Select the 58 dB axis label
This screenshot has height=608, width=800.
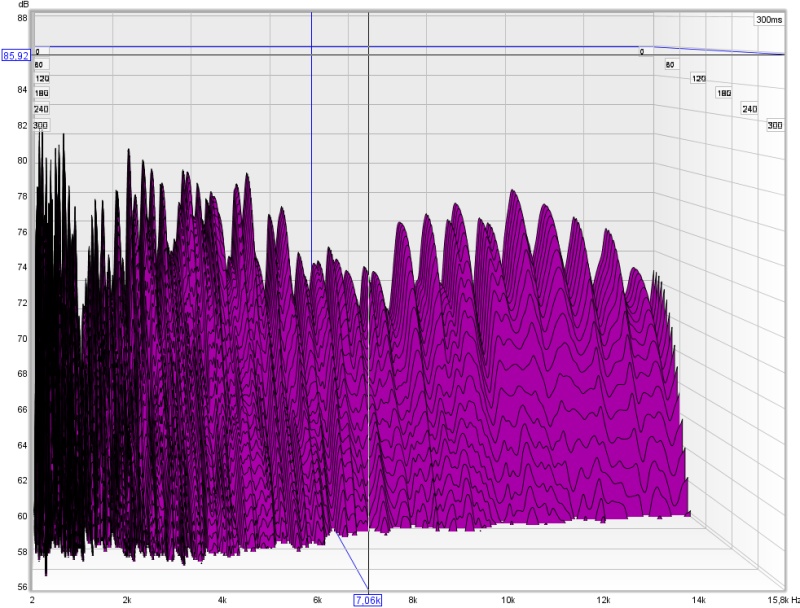22,552
